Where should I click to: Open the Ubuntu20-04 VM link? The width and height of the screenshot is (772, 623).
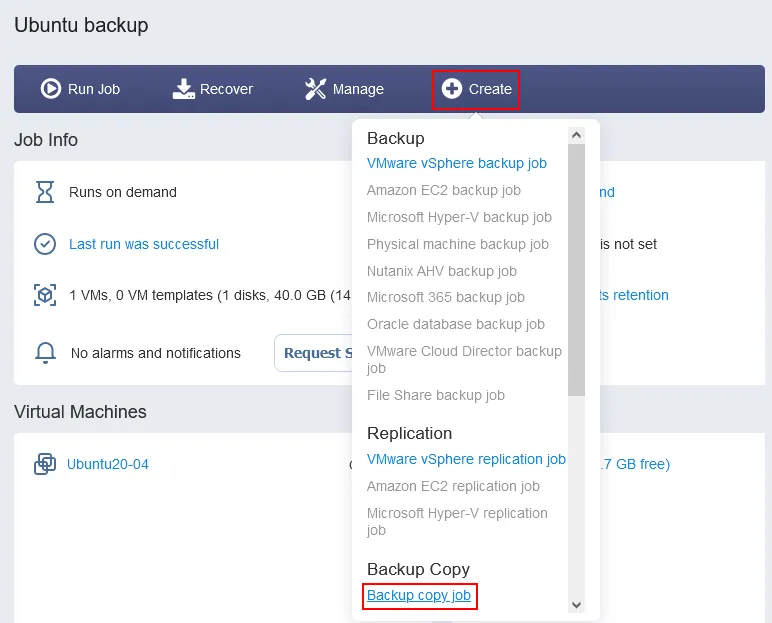[108, 464]
